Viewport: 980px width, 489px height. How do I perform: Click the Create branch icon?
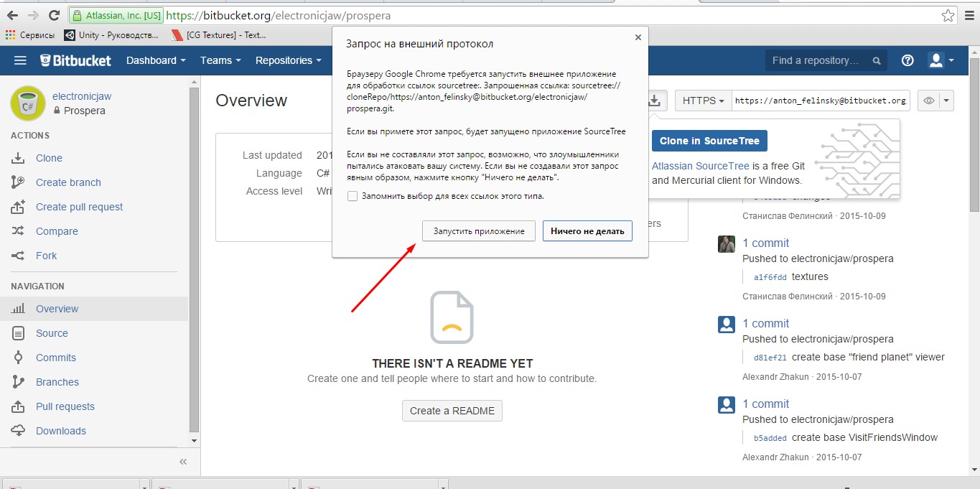pos(19,182)
